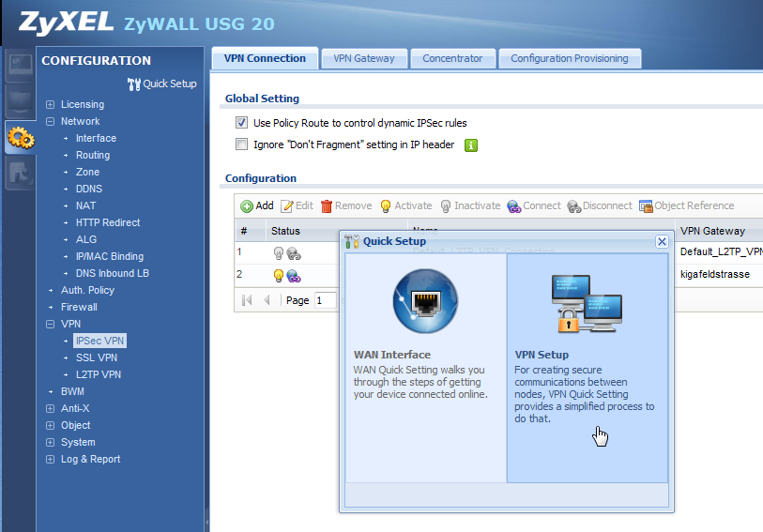This screenshot has height=532, width=763.
Task: Open Object Reference in the toolbar
Action: (x=646, y=206)
